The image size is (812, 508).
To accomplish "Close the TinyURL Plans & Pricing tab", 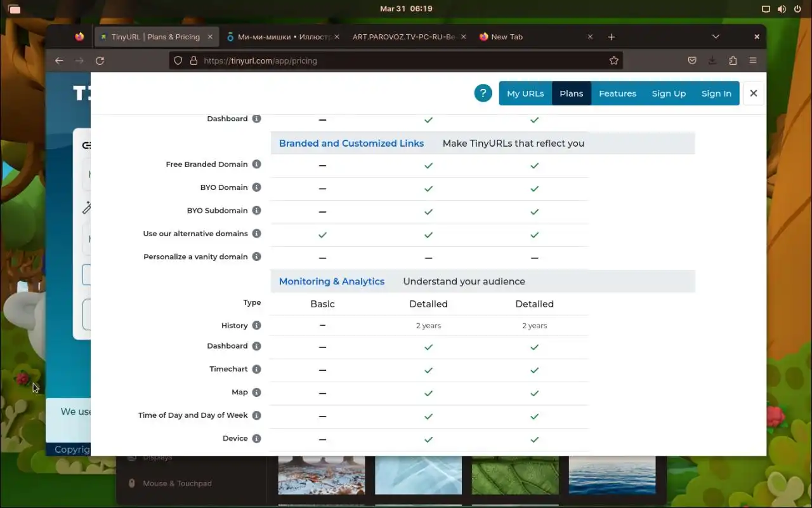I will point(210,37).
